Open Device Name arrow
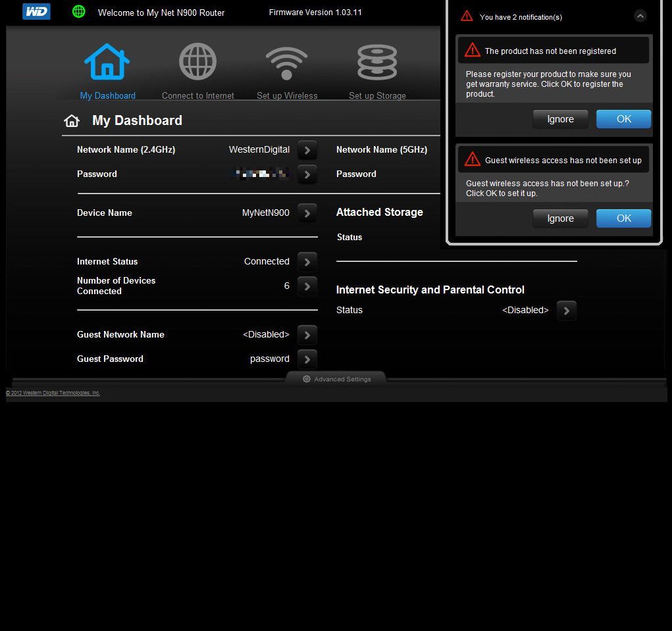The width and height of the screenshot is (672, 631). (x=307, y=213)
